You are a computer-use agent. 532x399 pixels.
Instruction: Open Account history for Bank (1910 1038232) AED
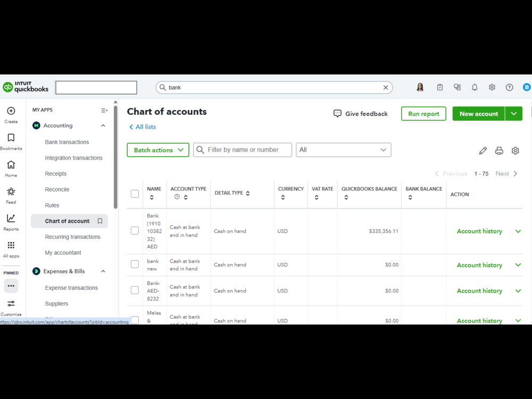pos(479,231)
